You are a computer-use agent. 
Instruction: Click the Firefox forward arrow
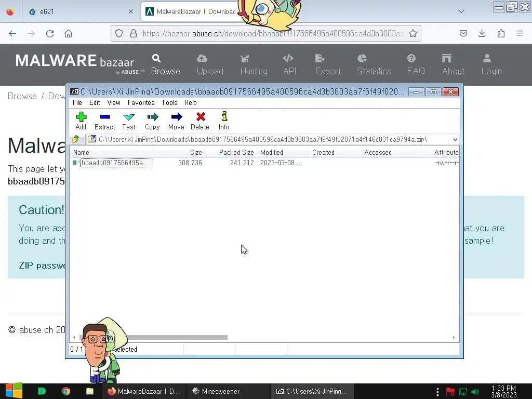point(31,33)
